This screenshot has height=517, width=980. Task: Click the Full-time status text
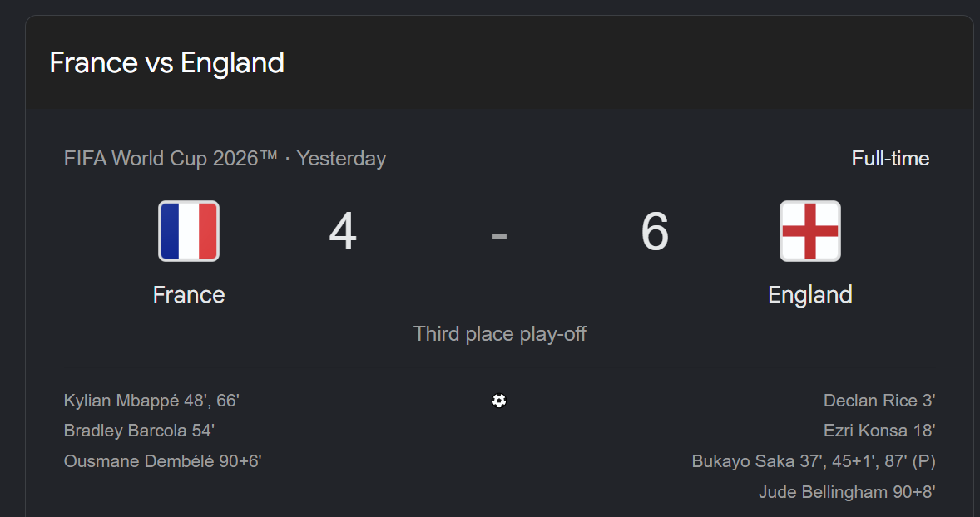890,159
